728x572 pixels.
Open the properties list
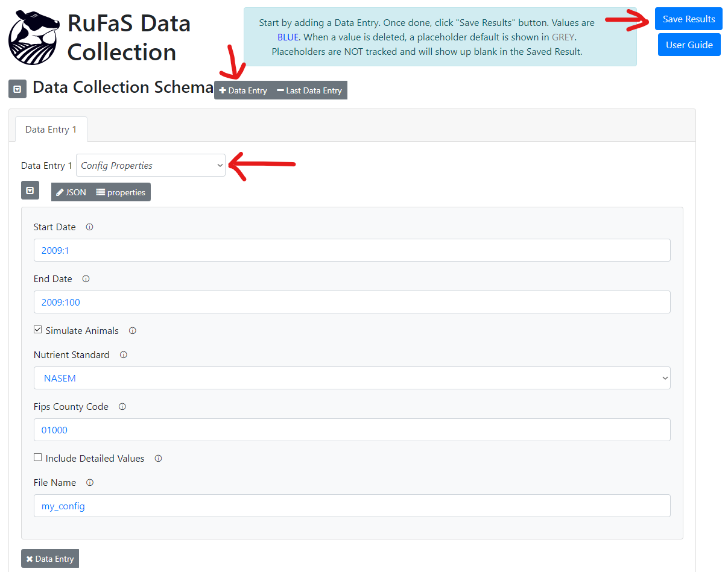coord(121,192)
